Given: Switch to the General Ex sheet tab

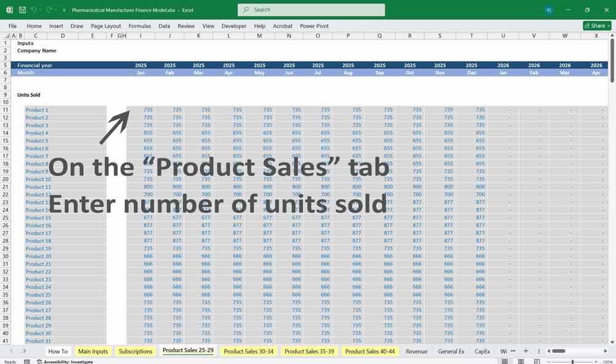Looking at the screenshot, I should 451,352.
